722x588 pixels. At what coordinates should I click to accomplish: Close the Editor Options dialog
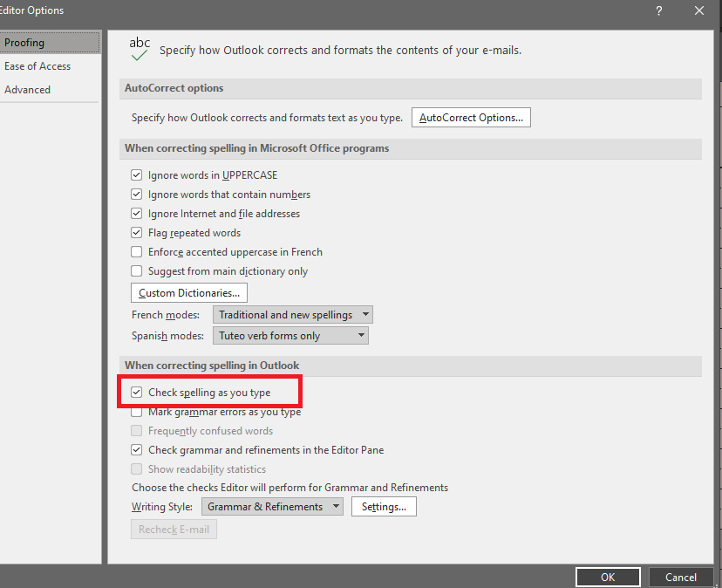(699, 10)
